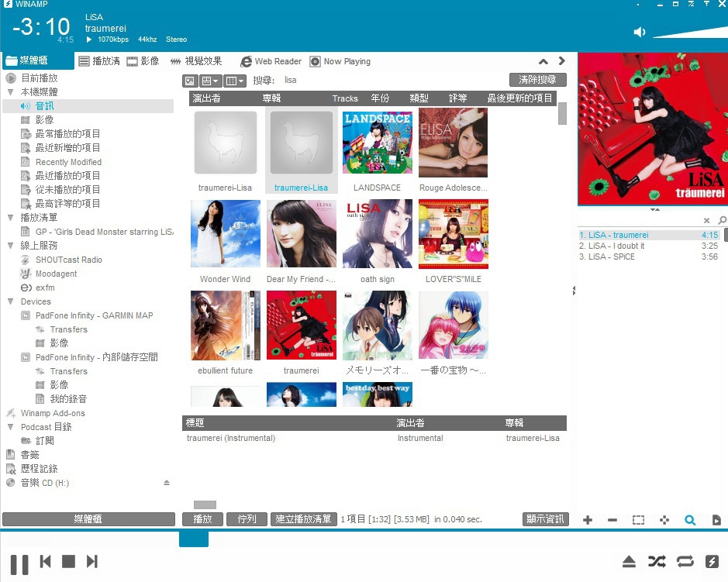
Task: Click the lower 媒體櫃 button
Action: click(x=88, y=519)
